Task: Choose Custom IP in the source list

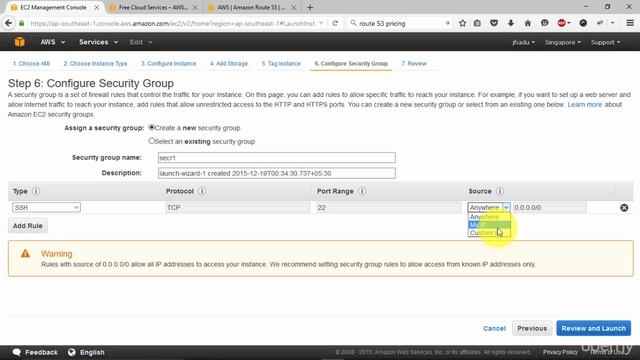Action: click(x=489, y=233)
